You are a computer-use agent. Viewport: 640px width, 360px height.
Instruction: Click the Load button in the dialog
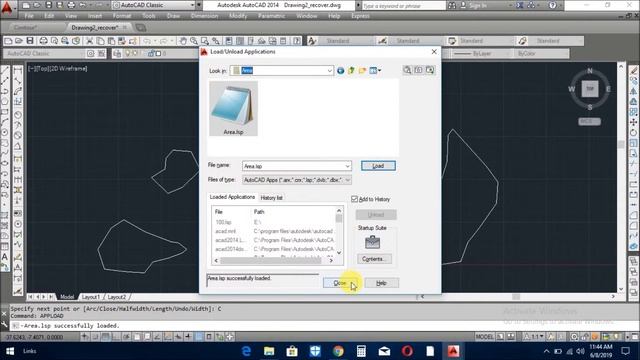click(378, 166)
